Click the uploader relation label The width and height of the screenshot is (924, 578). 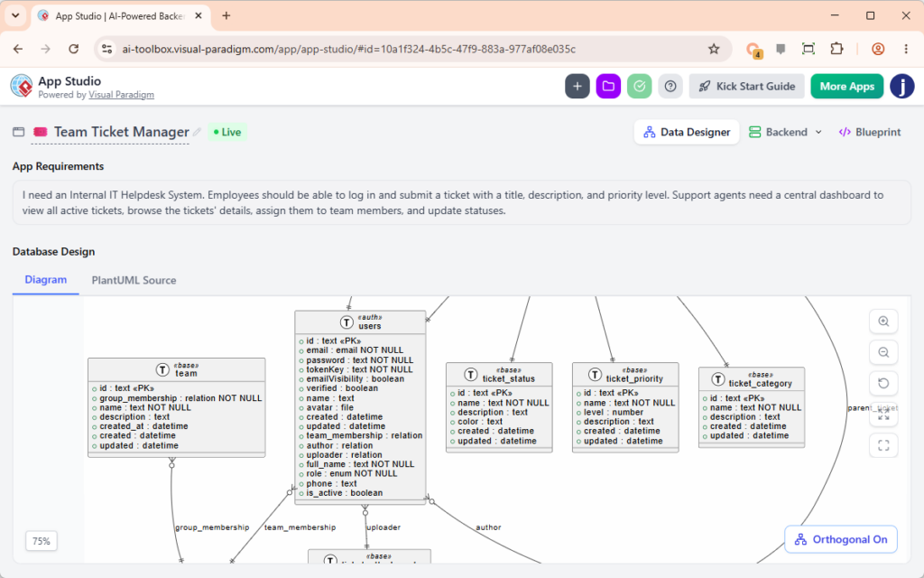pos(383,527)
